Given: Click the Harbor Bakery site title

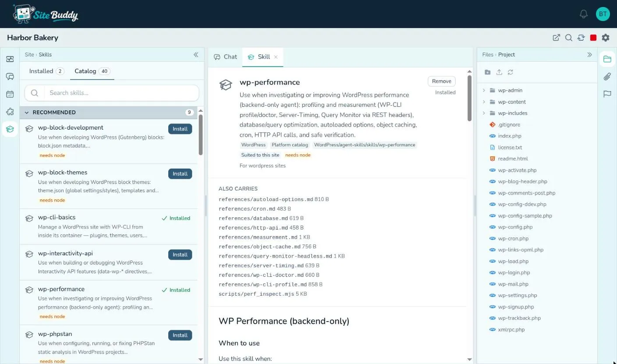Looking at the screenshot, I should coord(32,38).
